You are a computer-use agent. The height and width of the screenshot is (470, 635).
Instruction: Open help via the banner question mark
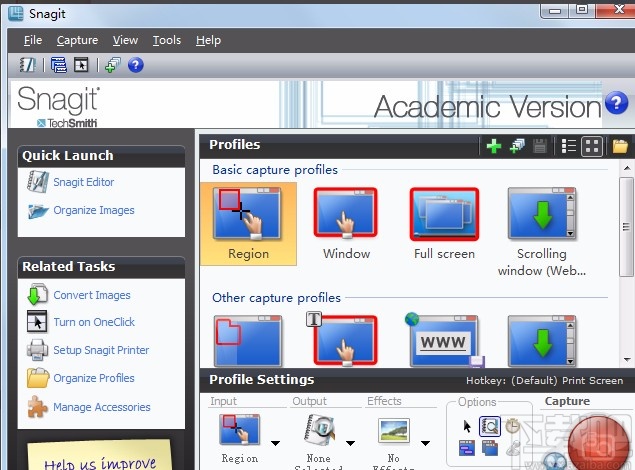[616, 103]
